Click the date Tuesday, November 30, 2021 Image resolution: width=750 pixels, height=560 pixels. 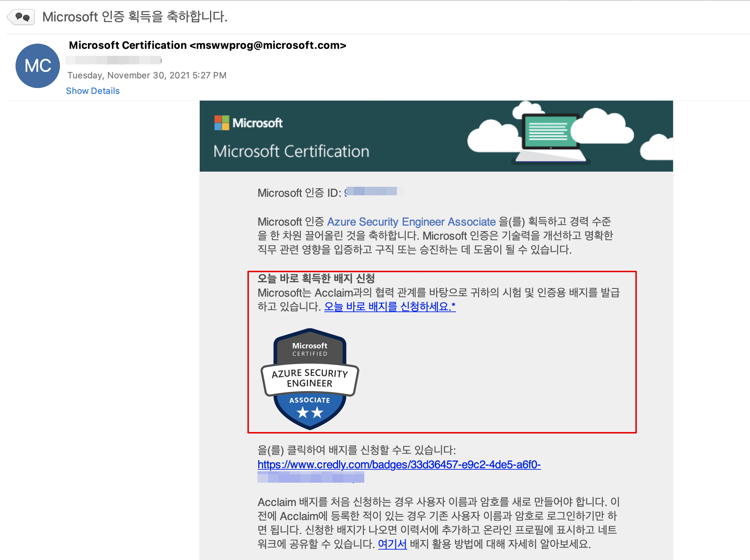[x=147, y=75]
